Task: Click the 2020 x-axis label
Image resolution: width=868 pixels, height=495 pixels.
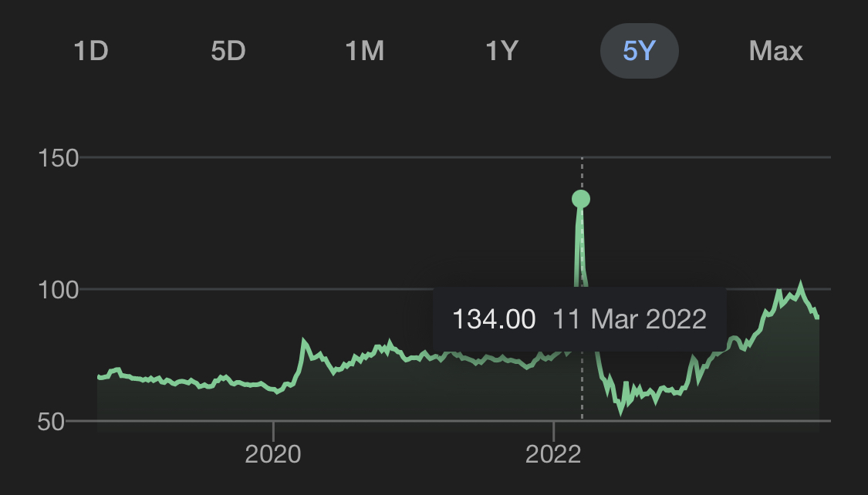Action: pos(273,454)
